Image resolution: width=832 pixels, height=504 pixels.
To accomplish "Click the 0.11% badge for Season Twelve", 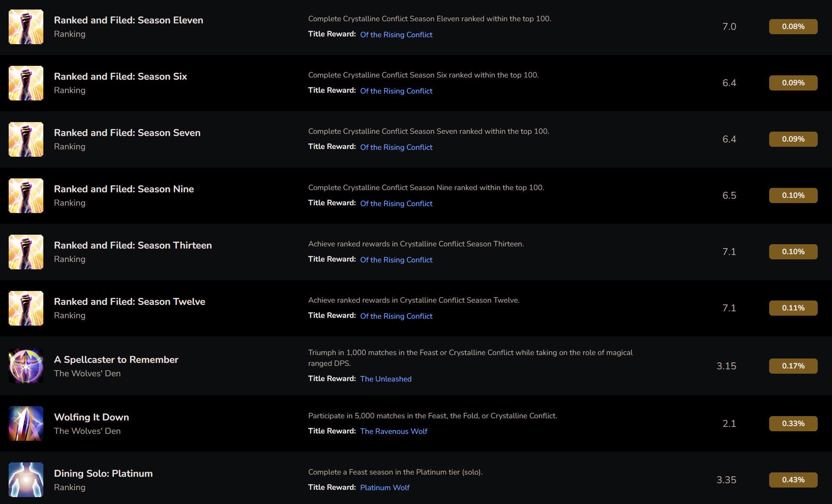I will (793, 308).
